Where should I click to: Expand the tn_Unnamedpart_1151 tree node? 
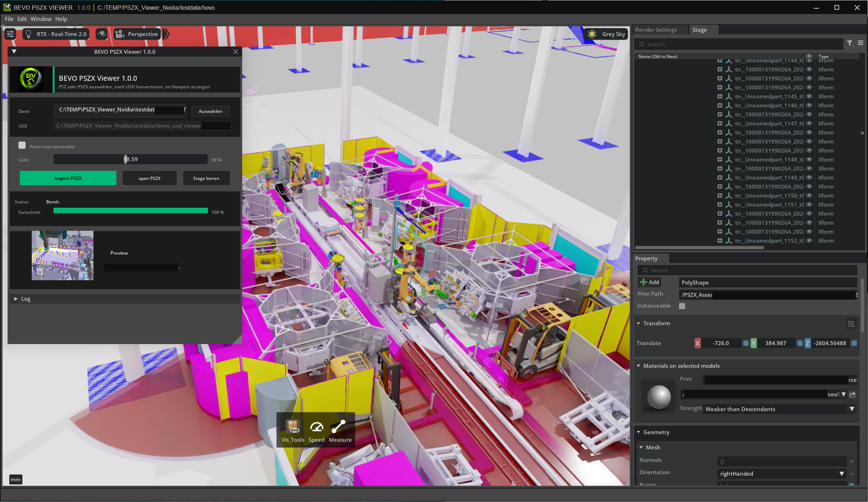(x=720, y=204)
